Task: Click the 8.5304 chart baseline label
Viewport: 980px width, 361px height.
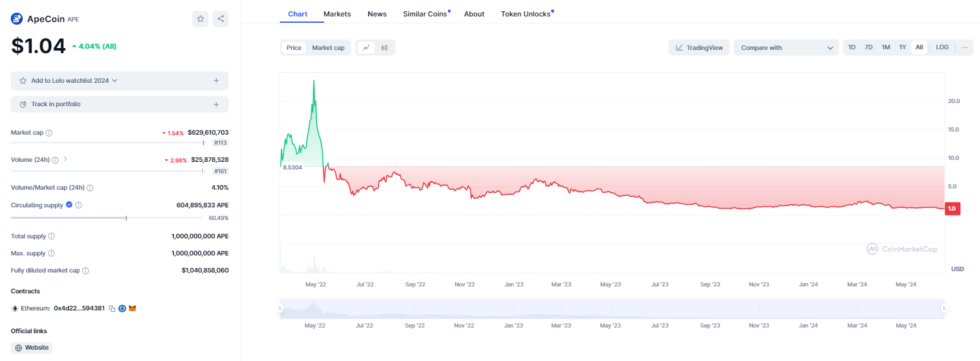Action: [x=293, y=168]
